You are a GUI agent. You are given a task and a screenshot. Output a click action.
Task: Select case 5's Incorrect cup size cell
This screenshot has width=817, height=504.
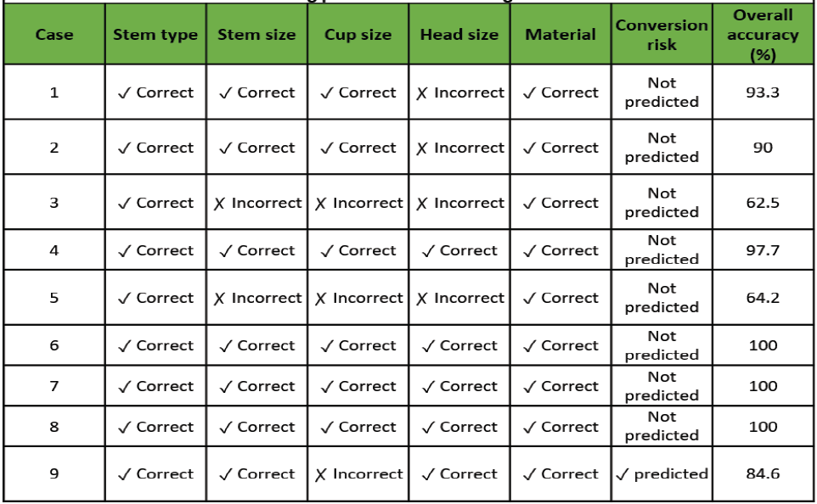click(x=358, y=298)
